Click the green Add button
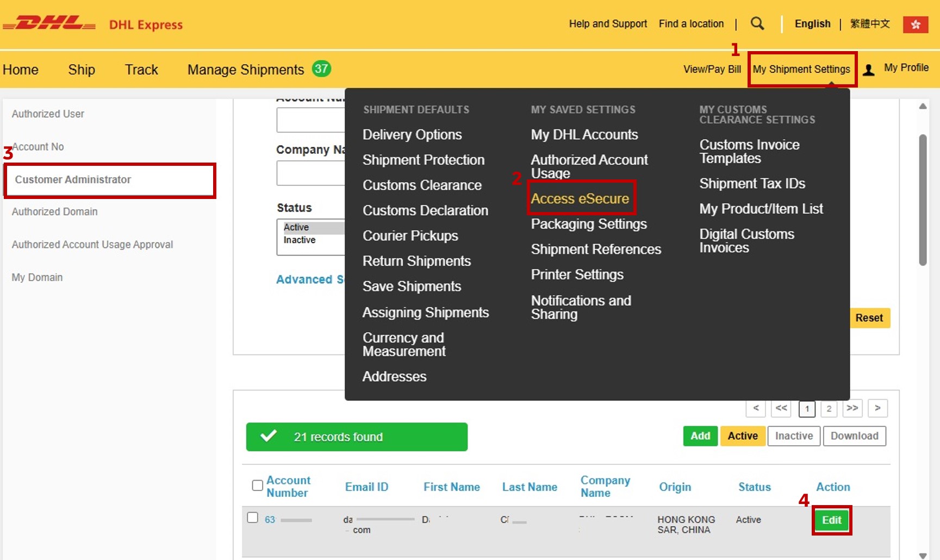 tap(700, 436)
